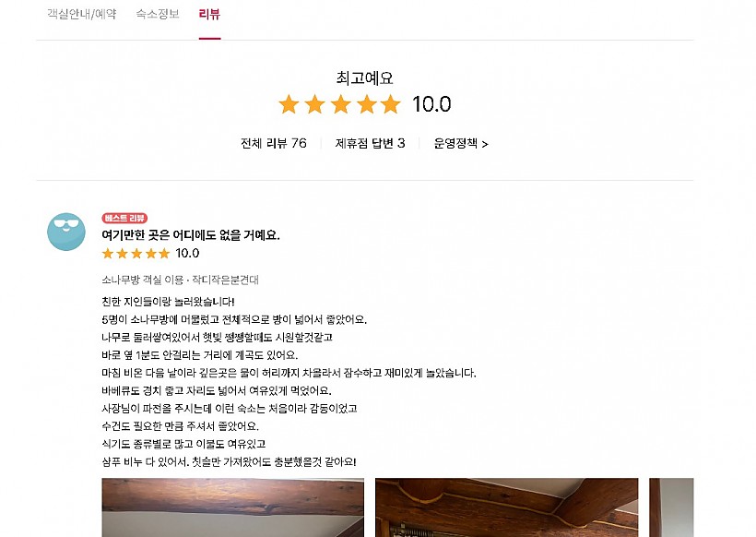Open the first review photo thumbnail
Screen dimensions: 756x537
point(232,507)
